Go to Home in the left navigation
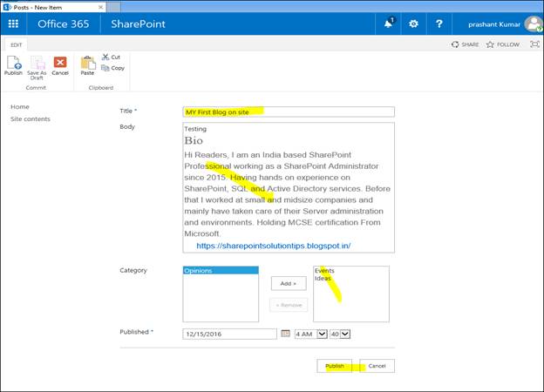Screen dimensions: 544x392 coord(20,107)
